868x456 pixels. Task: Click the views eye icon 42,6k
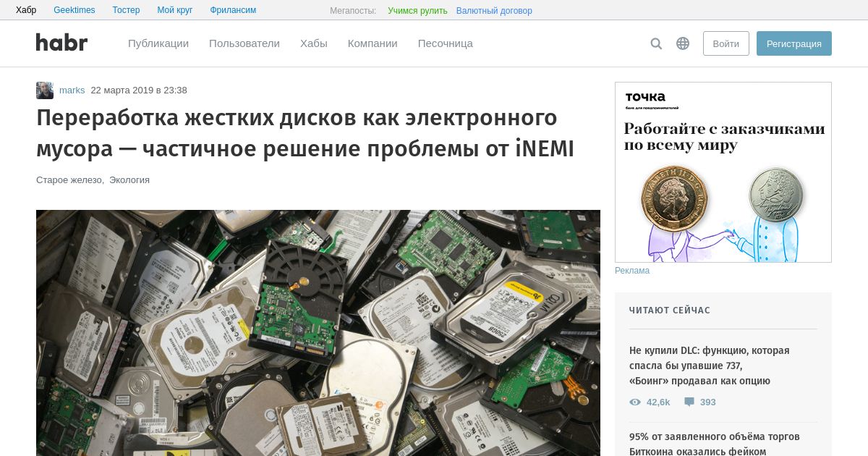click(635, 402)
